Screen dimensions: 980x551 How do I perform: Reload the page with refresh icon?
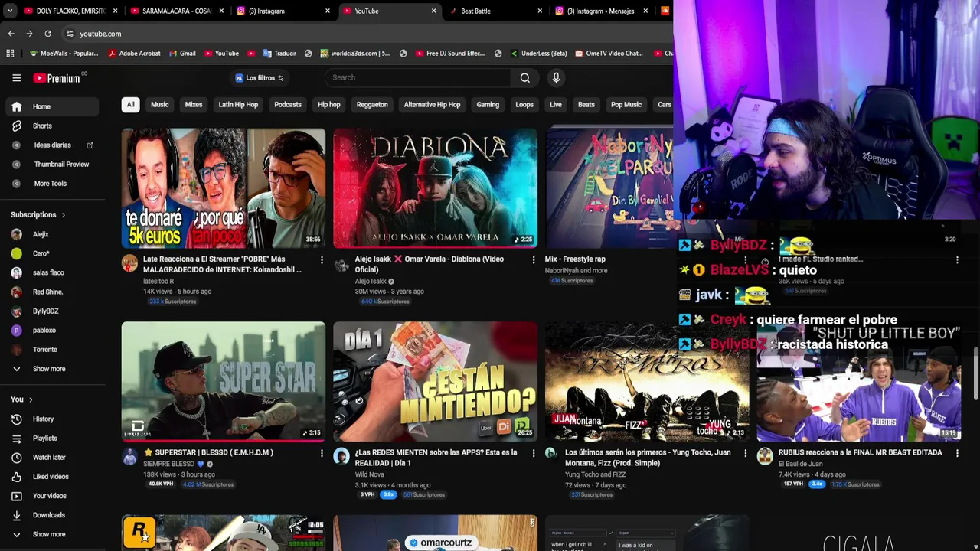pyautogui.click(x=47, y=34)
